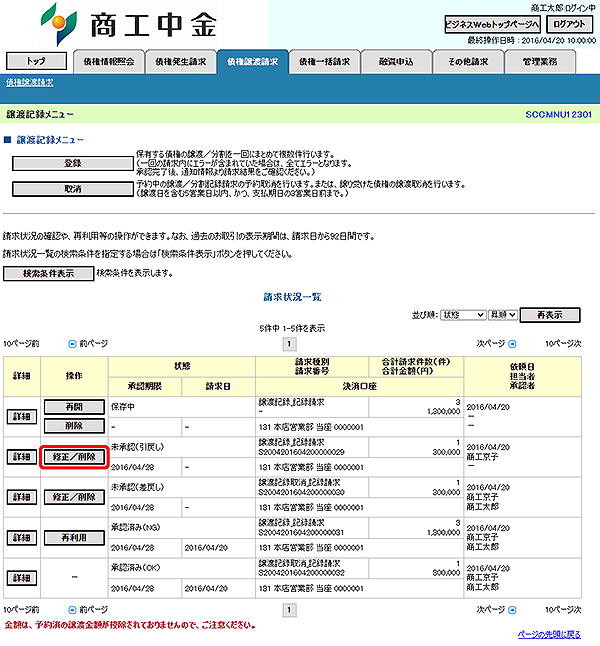Click the SCCMNU12301 screen ID text
This screenshot has width=600, height=646.
click(559, 115)
